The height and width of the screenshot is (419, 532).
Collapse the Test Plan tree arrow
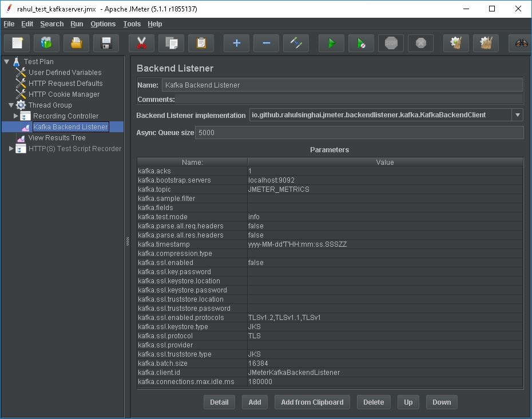[x=7, y=61]
